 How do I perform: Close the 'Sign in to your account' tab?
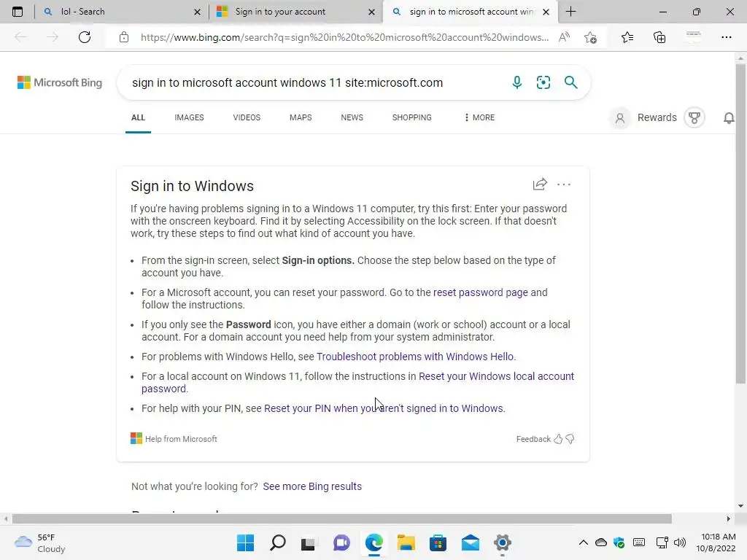point(371,12)
